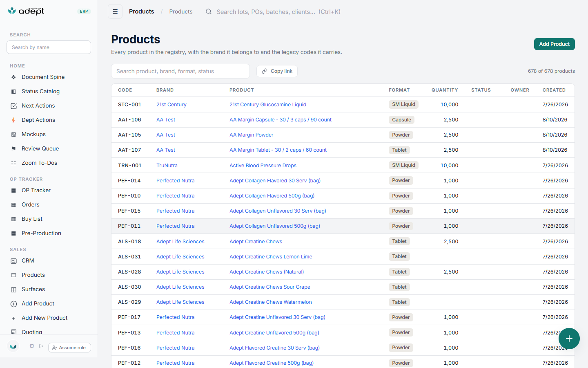Image resolution: width=588 pixels, height=368 pixels.
Task: Click the Buy List sidebar icon
Action: (x=13, y=219)
